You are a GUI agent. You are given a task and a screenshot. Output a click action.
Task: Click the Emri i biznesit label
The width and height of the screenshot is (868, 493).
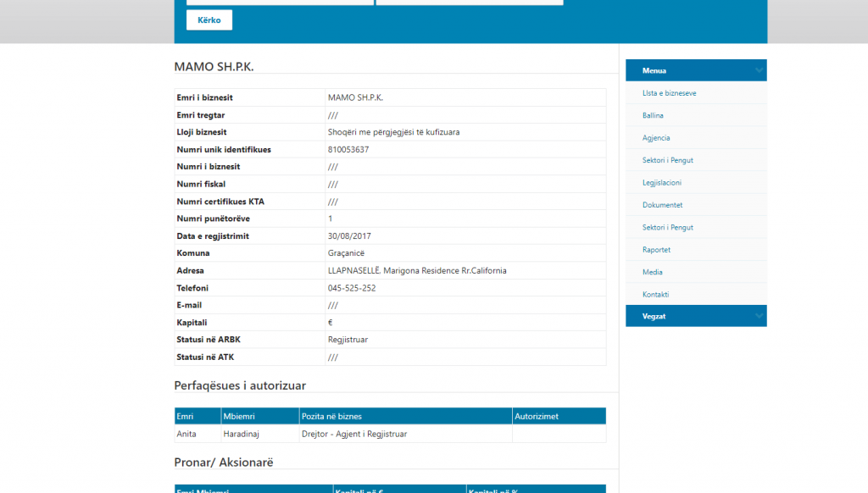click(204, 97)
